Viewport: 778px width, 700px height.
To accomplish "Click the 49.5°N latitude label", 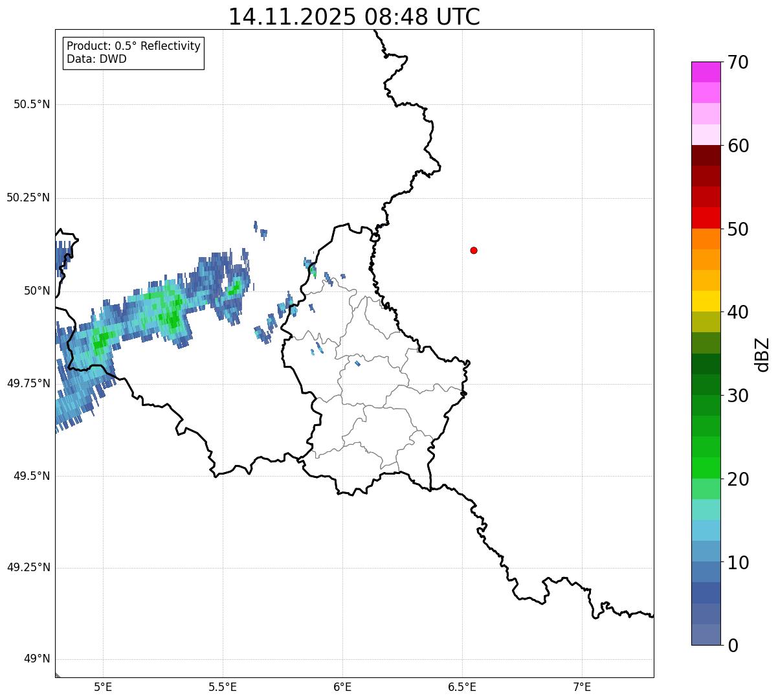I will coord(32,476).
